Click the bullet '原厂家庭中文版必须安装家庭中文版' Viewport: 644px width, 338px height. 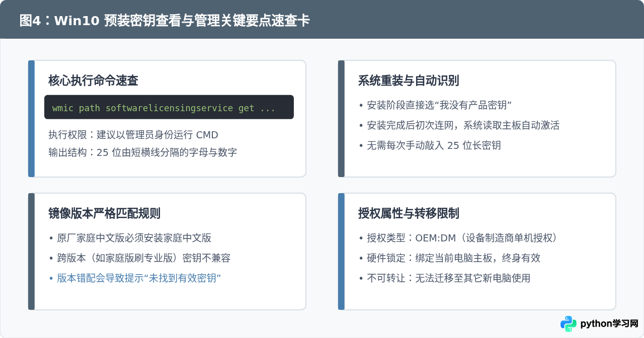coord(130,238)
